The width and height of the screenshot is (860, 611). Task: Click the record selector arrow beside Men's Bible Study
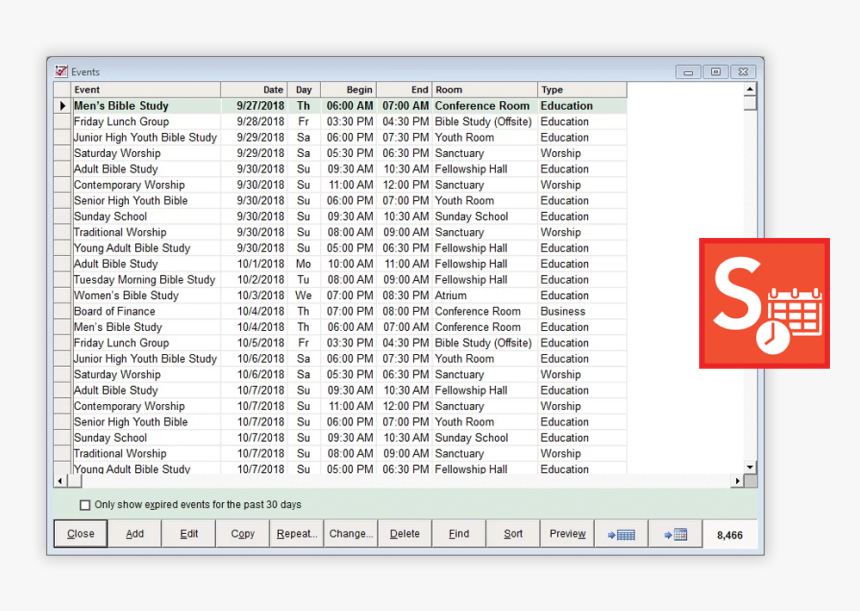tap(61, 105)
